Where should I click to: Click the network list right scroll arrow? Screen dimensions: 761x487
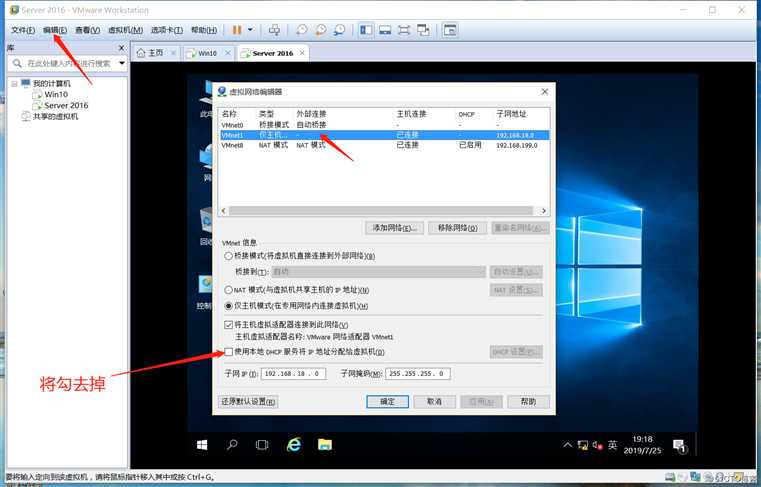pos(544,211)
